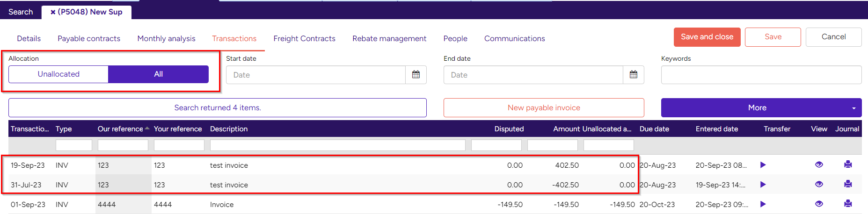Image resolution: width=868 pixels, height=214 pixels.
Task: Toggle sort arrow on Our reference
Action: (147, 128)
